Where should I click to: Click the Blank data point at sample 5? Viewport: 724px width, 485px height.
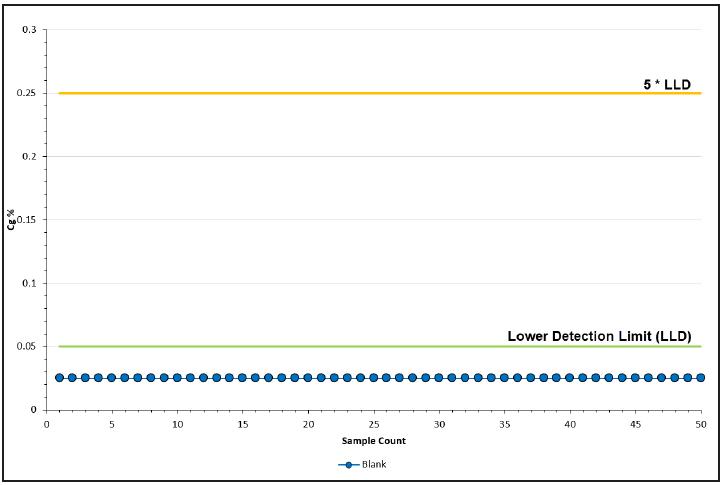111,378
